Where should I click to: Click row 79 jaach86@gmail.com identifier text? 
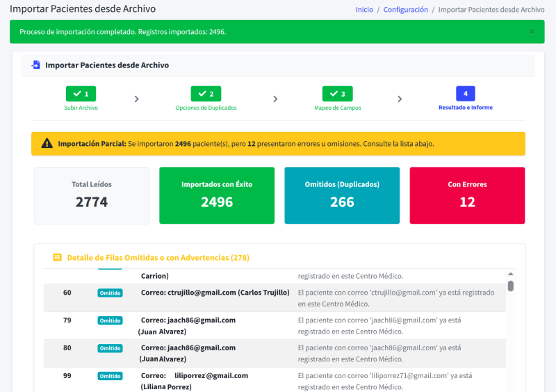[188, 326]
